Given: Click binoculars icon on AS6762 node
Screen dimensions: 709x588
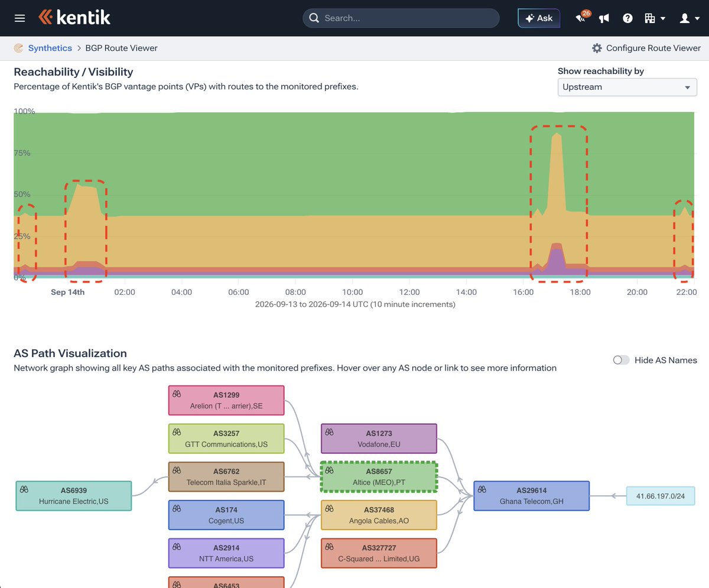Looking at the screenshot, I should tap(176, 470).
